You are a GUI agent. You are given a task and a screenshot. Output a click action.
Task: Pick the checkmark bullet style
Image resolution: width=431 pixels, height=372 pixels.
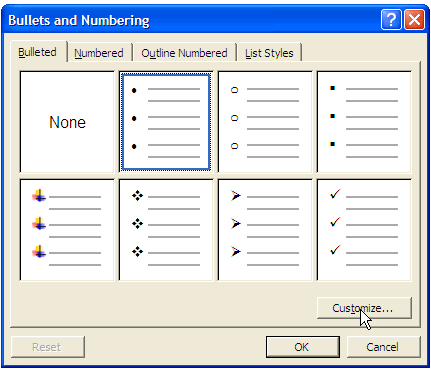coord(364,230)
